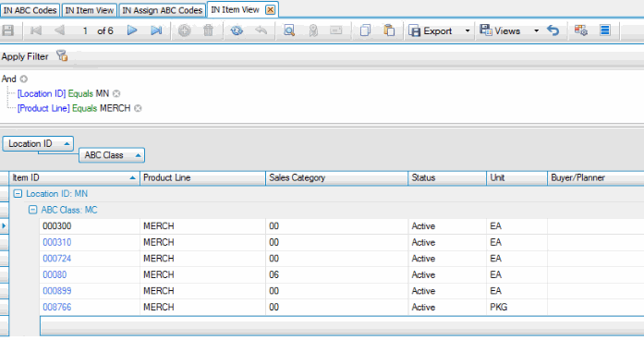Collapse the Location ID: MN group
The height and width of the screenshot is (340, 644).
point(18,194)
